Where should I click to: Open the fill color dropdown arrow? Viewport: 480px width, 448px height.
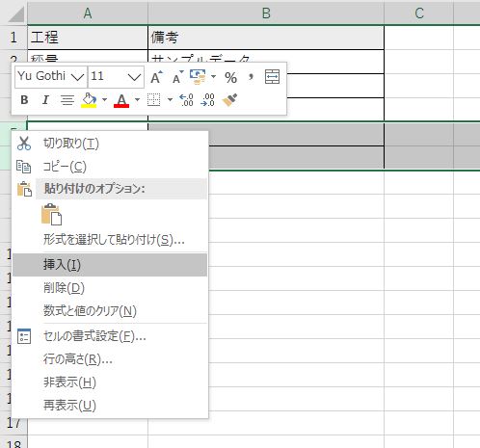click(104, 100)
